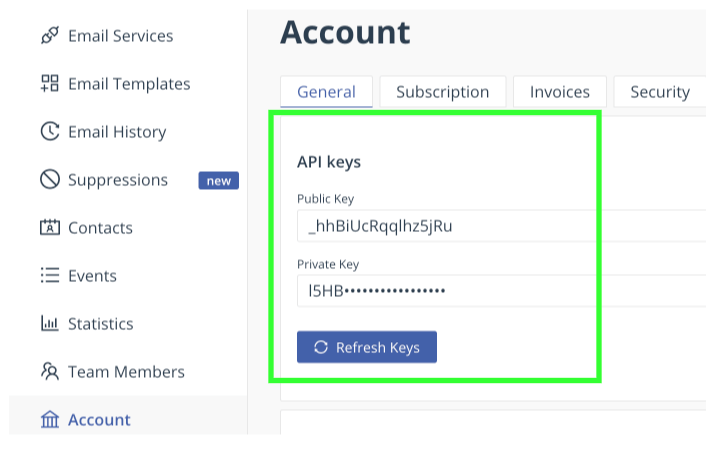Open the Security tab

point(660,92)
